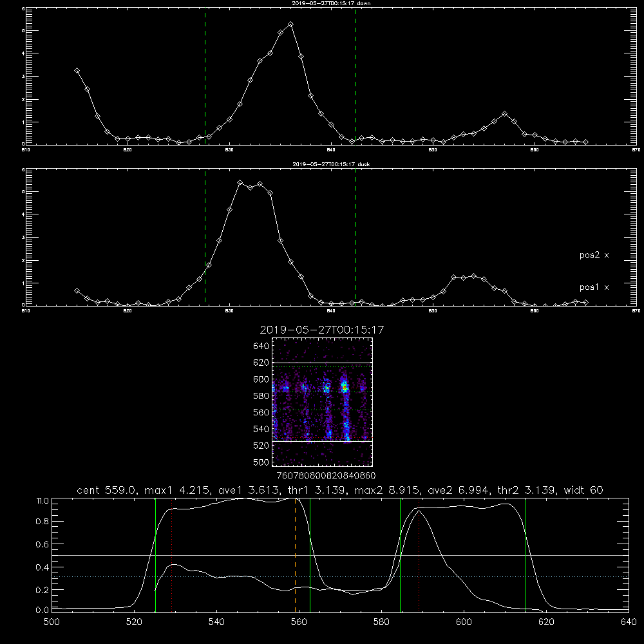The height and width of the screenshot is (644, 644).
Task: Click the '0.6' y-axis label of bottom plot
Action: tap(43, 544)
